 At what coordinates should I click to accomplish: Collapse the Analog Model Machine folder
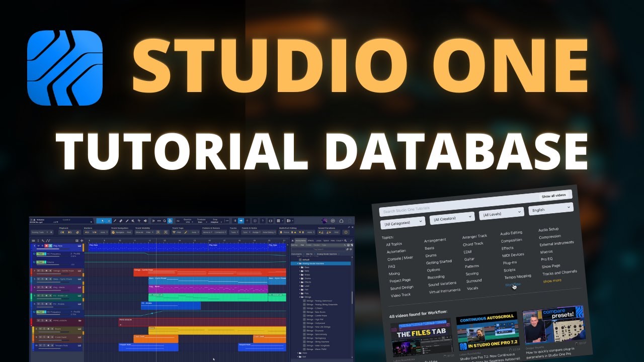click(297, 263)
